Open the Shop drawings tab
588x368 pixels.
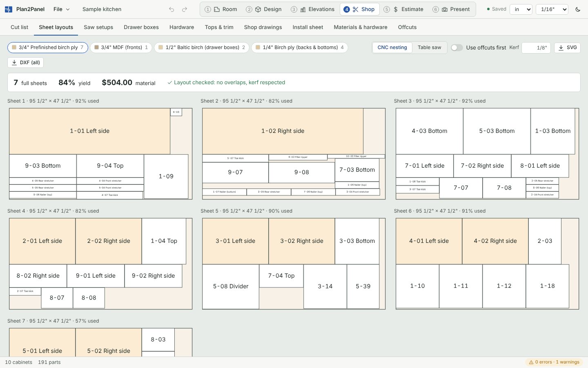pos(263,27)
